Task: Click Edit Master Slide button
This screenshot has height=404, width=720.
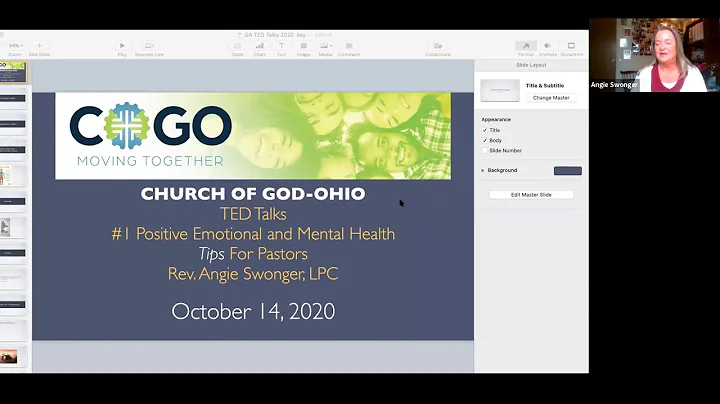Action: tap(531, 195)
